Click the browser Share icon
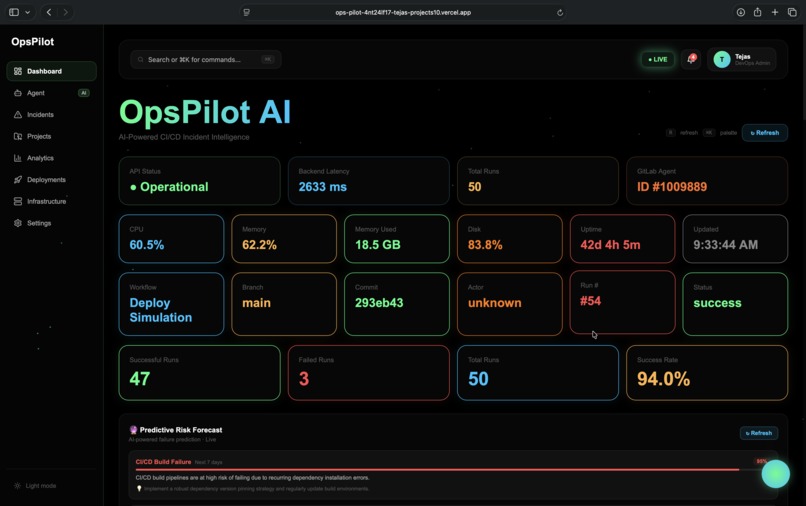The width and height of the screenshot is (806, 506). tap(757, 12)
